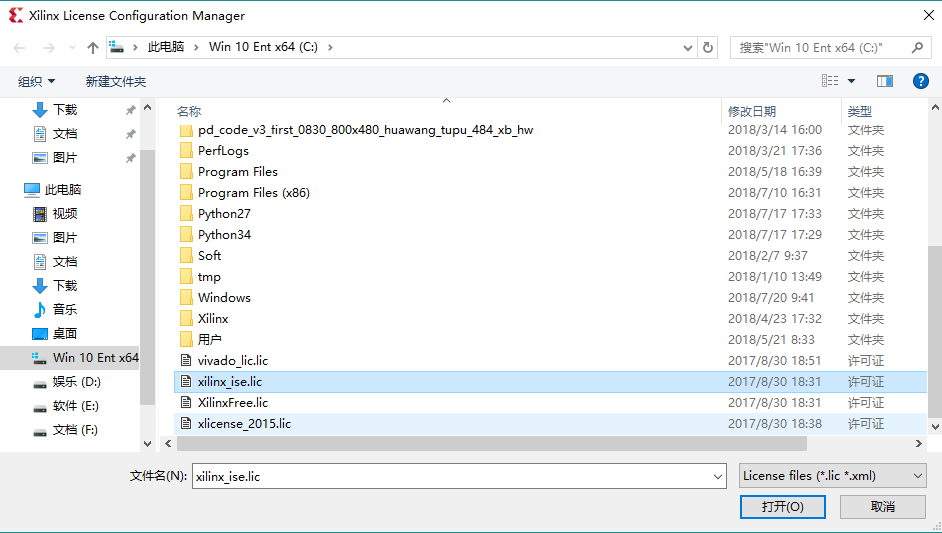Select the tmp folder
942x533 pixels.
[209, 277]
